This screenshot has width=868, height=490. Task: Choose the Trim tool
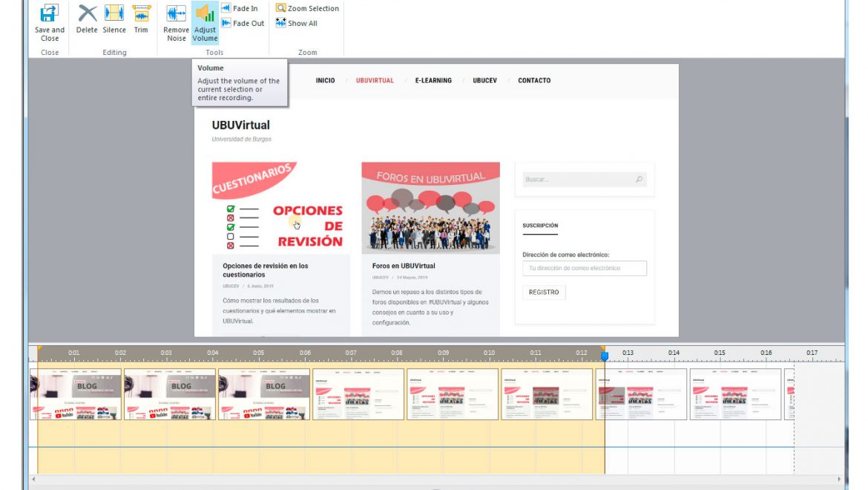(141, 19)
